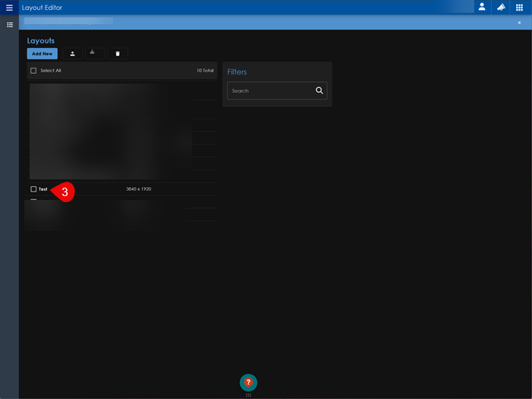Dismiss the blue notification banner
Screen dimensions: 532x399
[x=519, y=23]
